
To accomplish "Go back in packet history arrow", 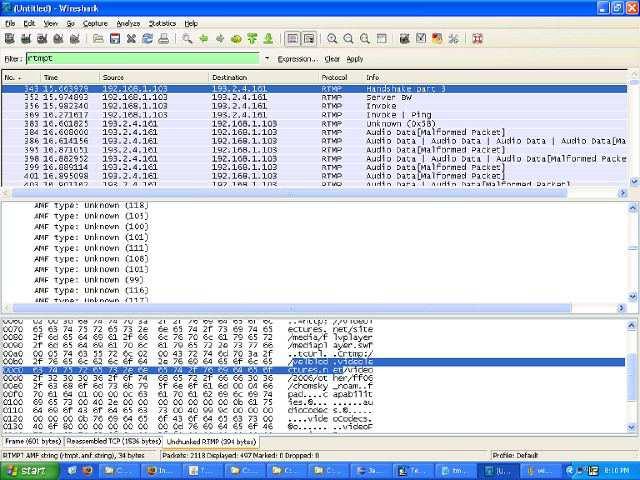I will (203, 39).
